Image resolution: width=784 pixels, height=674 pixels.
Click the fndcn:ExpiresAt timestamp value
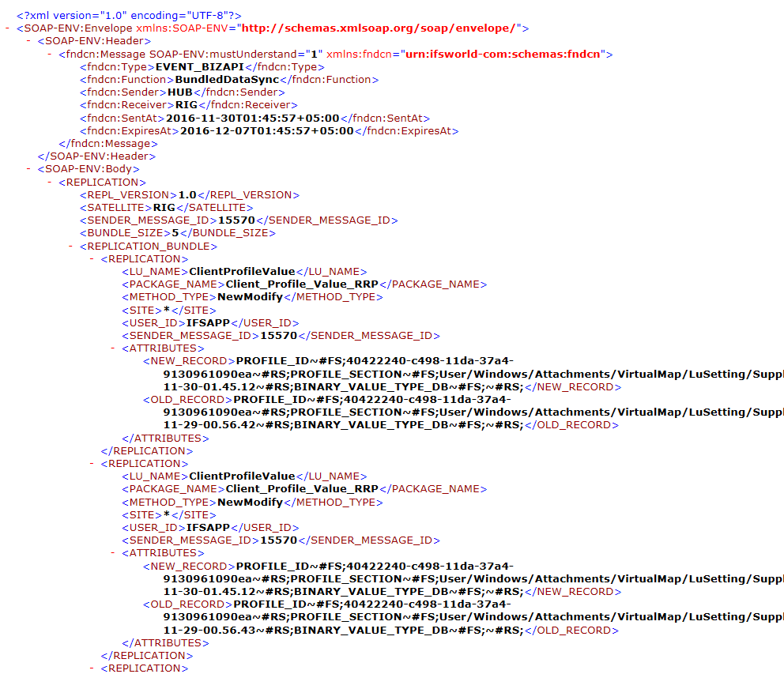[266, 131]
